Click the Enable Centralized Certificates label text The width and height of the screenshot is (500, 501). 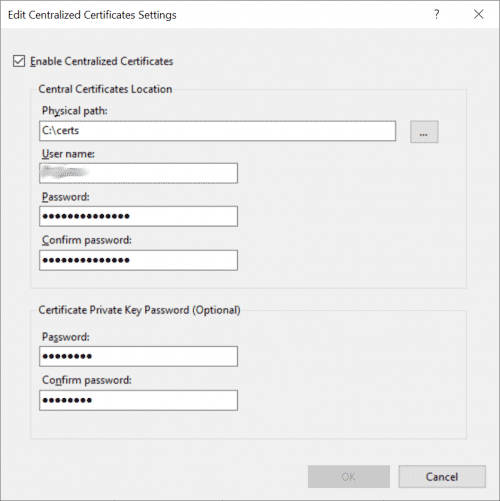[102, 61]
